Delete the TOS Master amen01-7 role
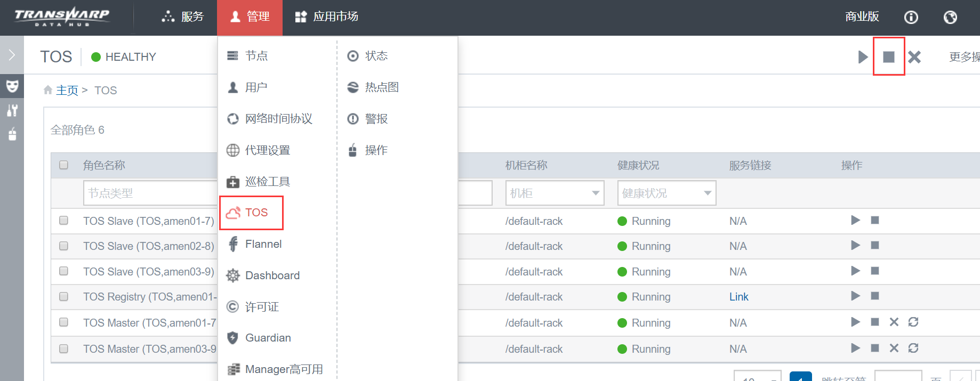 894,322
